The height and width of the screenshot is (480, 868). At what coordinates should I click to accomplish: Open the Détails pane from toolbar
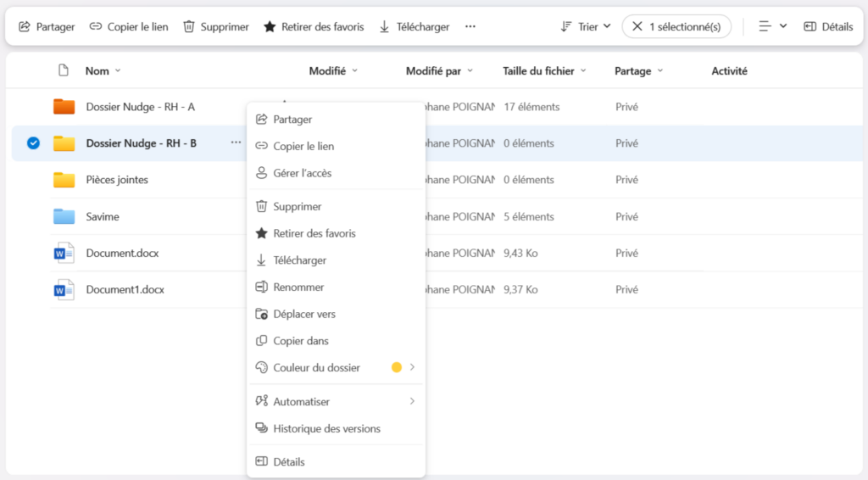coord(828,26)
